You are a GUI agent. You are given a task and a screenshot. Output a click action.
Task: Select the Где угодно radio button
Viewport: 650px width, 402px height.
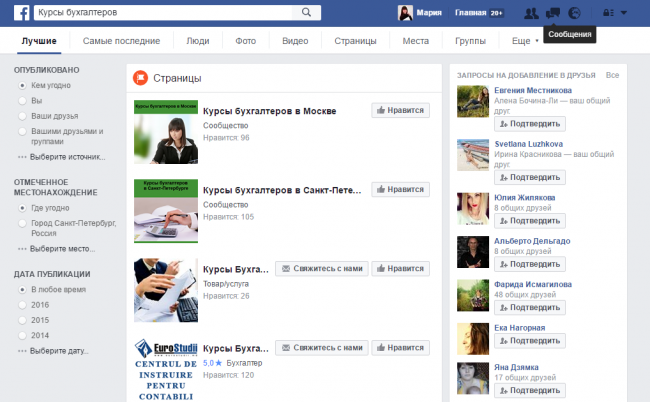(23, 208)
